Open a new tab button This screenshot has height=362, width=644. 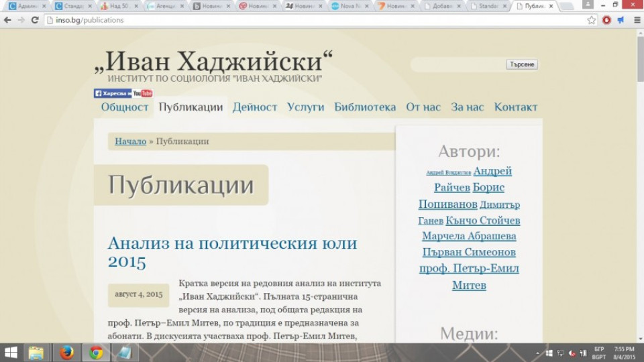point(567,6)
